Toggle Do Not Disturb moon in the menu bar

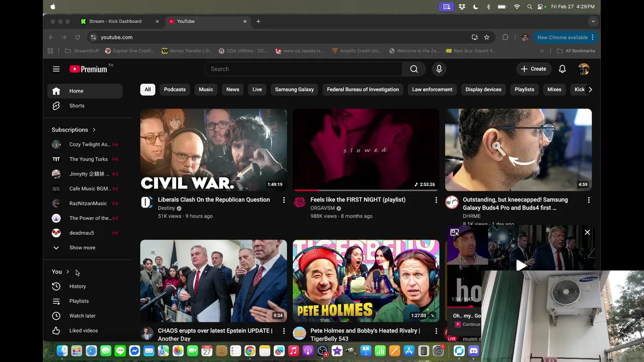(475, 7)
